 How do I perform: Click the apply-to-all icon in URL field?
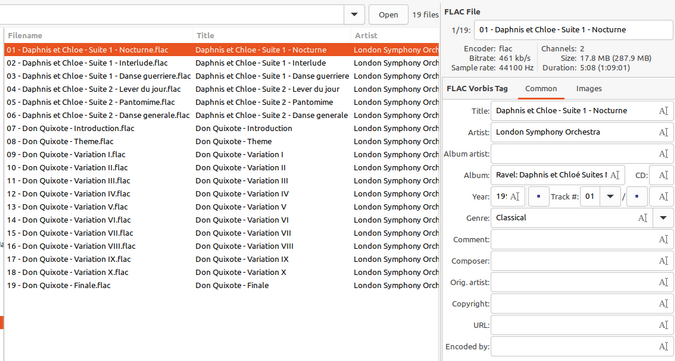pyautogui.click(x=663, y=325)
